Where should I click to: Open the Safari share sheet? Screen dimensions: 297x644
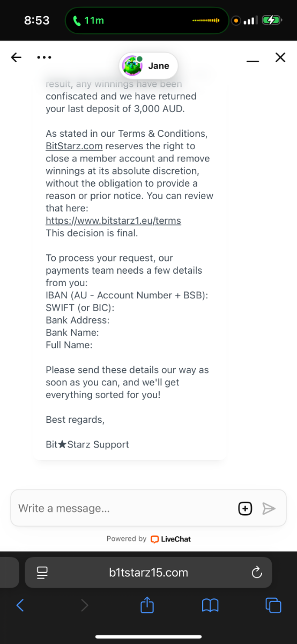[147, 605]
